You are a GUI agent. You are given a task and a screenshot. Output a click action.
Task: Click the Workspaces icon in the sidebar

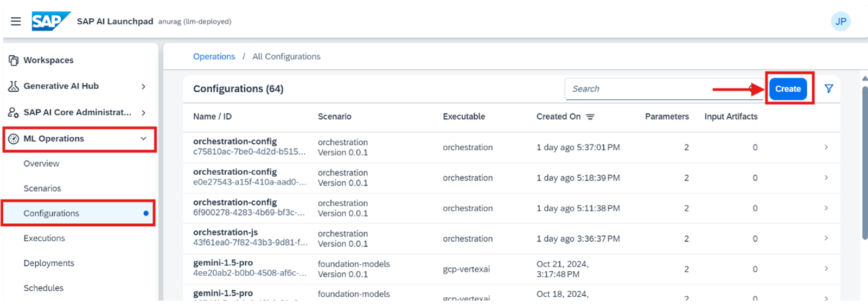(14, 60)
